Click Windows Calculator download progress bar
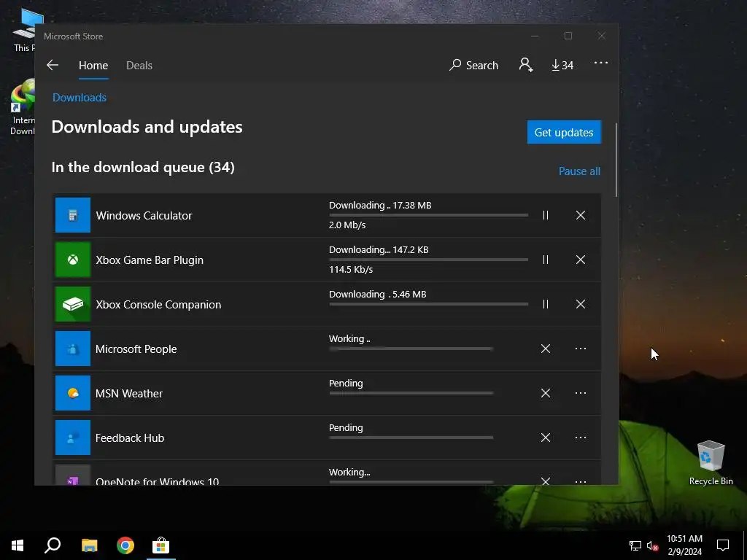The image size is (747, 560). 428,215
